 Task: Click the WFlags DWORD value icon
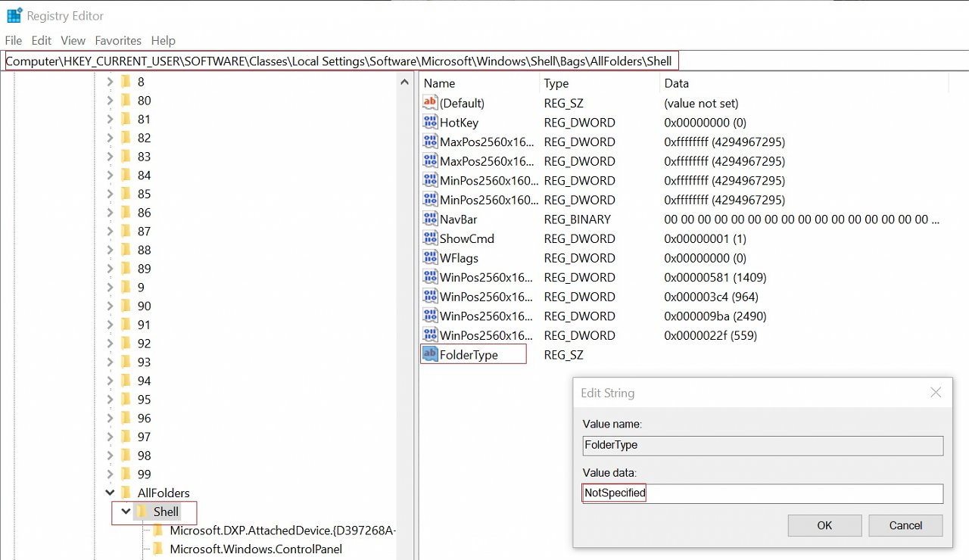[x=430, y=258]
